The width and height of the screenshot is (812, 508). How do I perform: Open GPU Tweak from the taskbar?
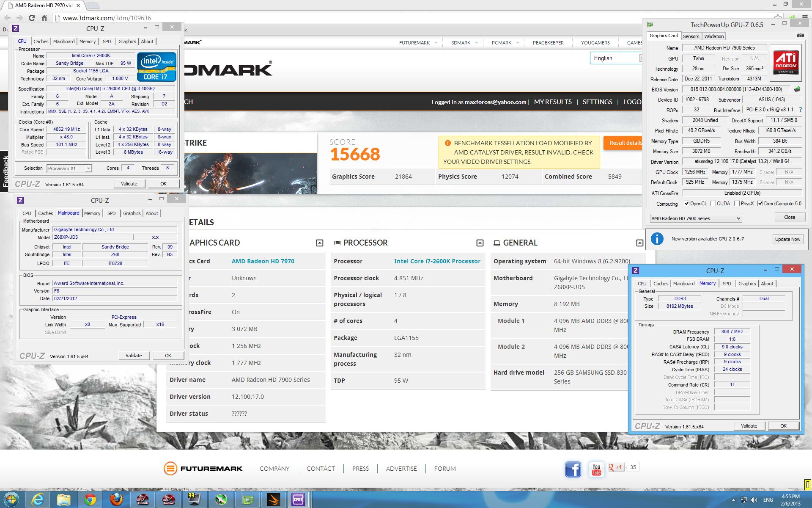(x=142, y=500)
